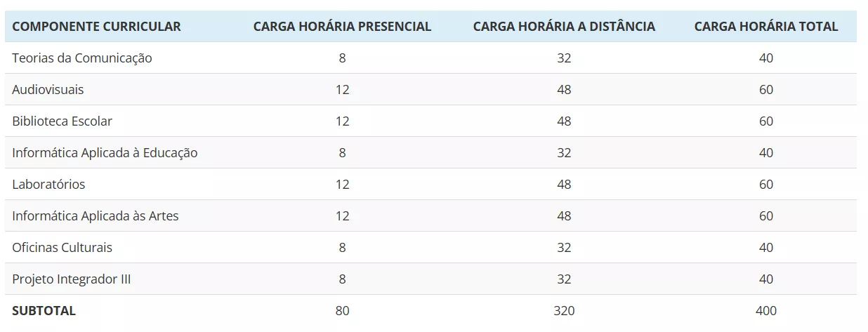
Task: Click the subtotal presencial value 80
Action: 342,311
